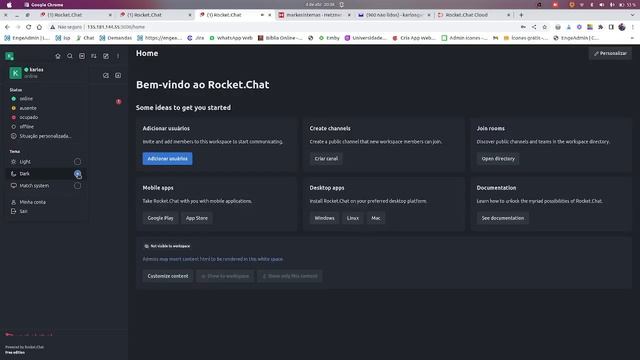Screen dimensions: 640x360
Task: Open Situação personalizada option
Action: click(x=45, y=136)
